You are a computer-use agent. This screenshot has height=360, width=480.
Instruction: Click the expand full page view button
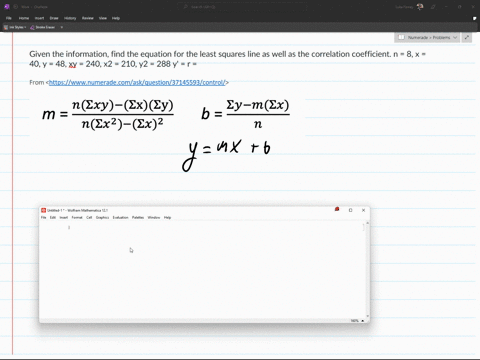[x=467, y=37]
